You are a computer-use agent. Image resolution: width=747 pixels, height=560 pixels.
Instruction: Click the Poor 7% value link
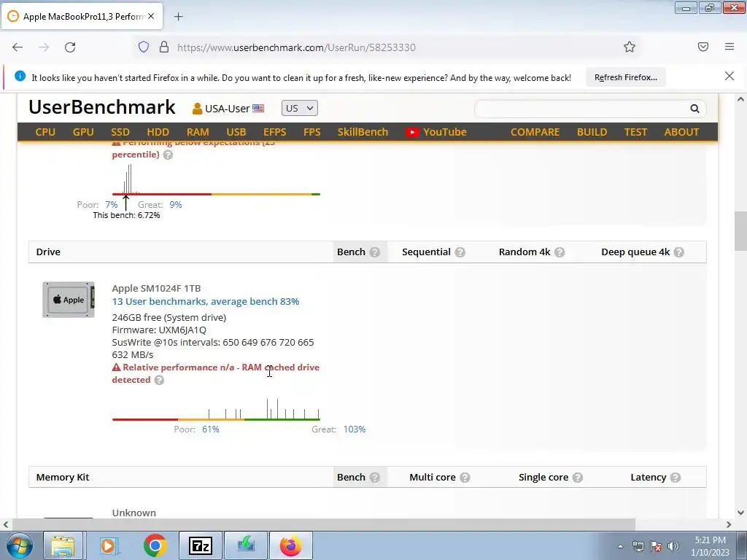pyautogui.click(x=112, y=205)
